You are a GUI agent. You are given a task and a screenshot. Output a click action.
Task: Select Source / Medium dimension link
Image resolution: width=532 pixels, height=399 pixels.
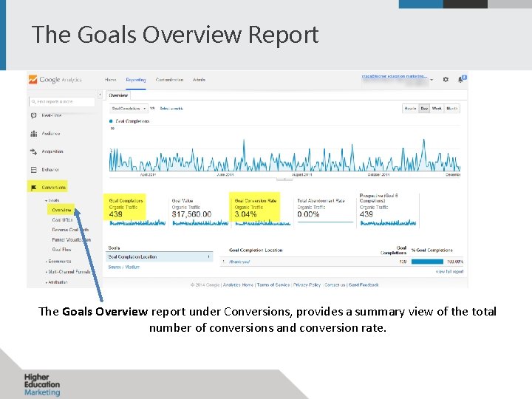[x=124, y=267]
